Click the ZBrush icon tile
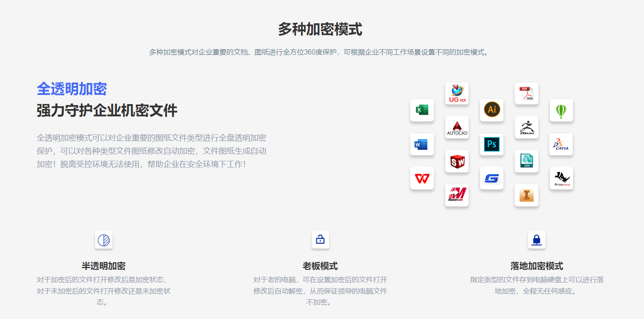Screen dimensions: 644x319 526,127
